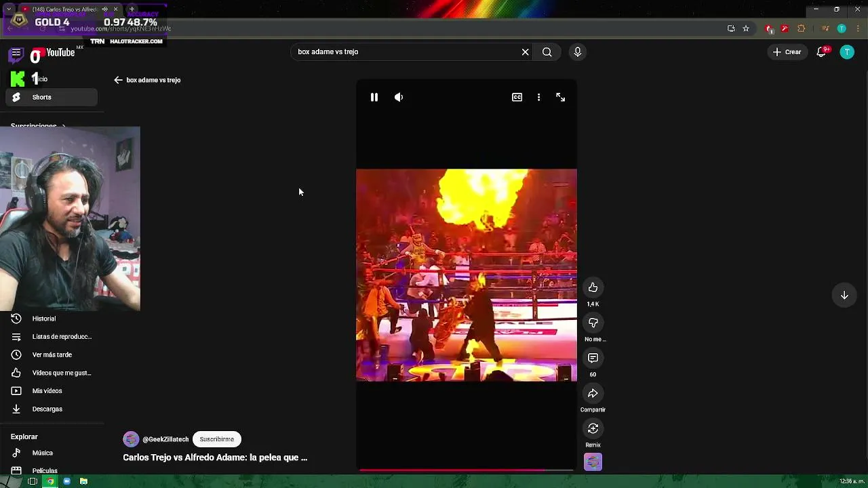This screenshot has height=488, width=868.
Task: Click the 1.4K like count
Action: pyautogui.click(x=593, y=304)
